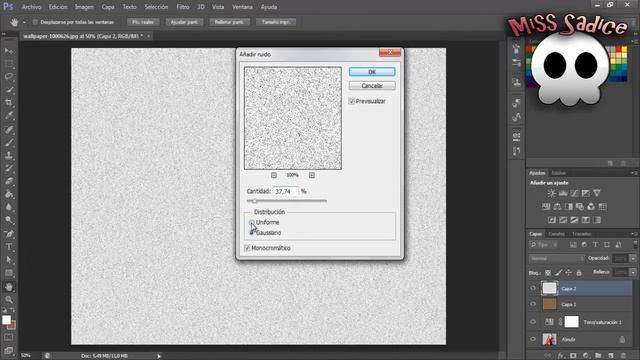Add a Curves adjustment
640x360 pixels.
point(574,193)
